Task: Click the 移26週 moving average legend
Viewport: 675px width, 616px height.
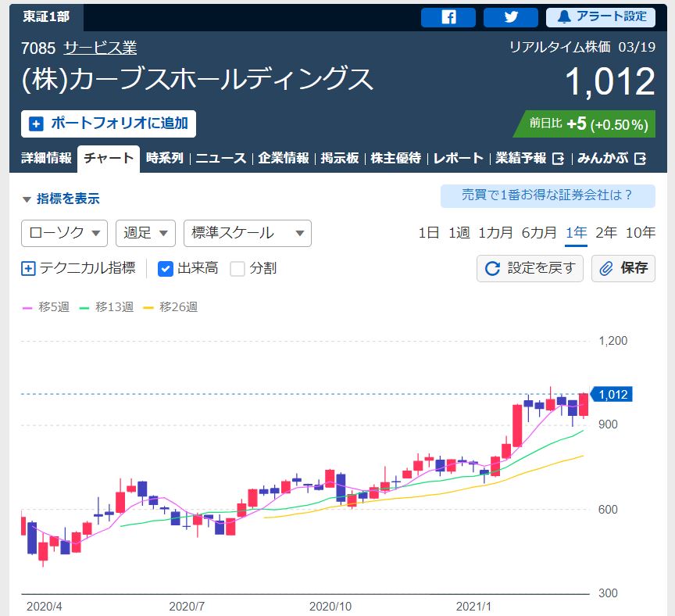Action: (170, 307)
